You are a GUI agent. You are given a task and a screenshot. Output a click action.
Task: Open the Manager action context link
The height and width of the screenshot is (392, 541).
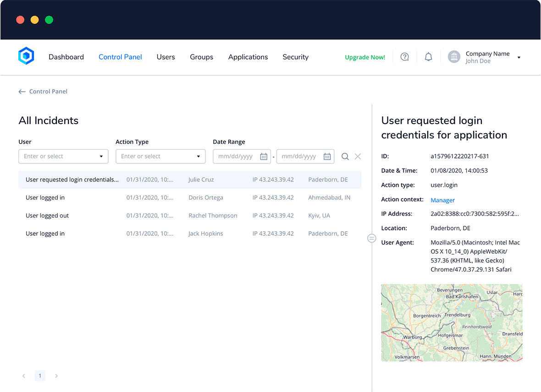tap(442, 200)
